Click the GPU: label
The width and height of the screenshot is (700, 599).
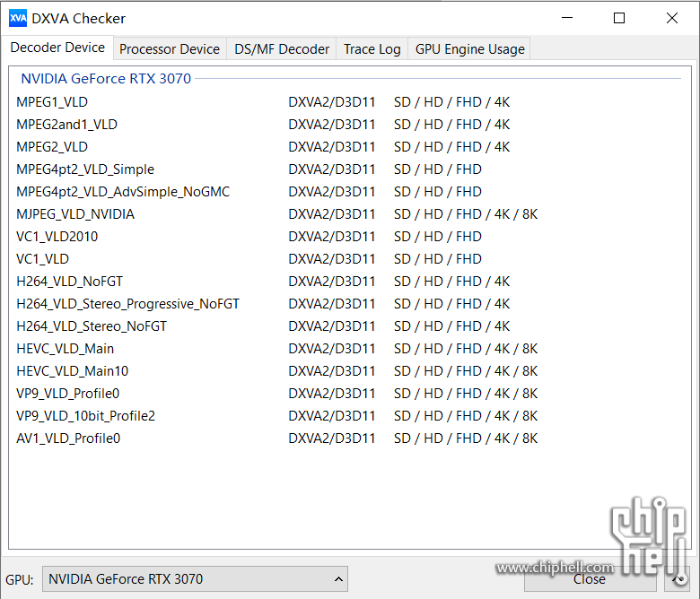pos(20,580)
